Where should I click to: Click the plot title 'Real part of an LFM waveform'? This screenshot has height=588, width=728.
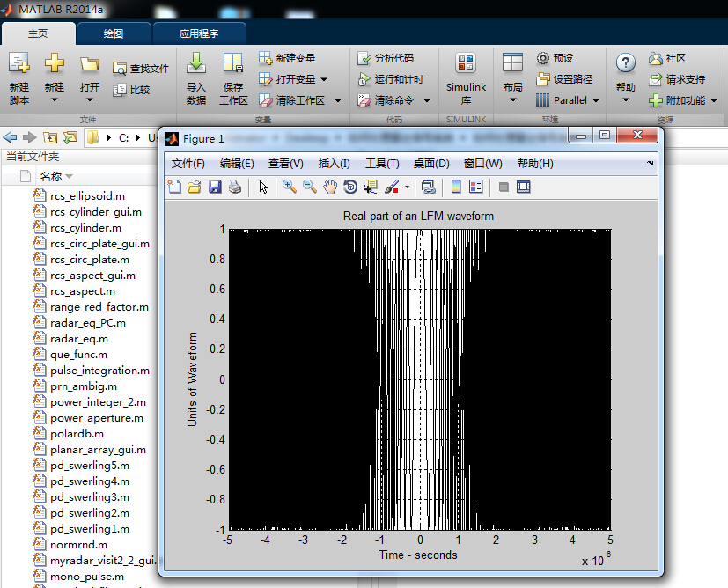[x=418, y=216]
